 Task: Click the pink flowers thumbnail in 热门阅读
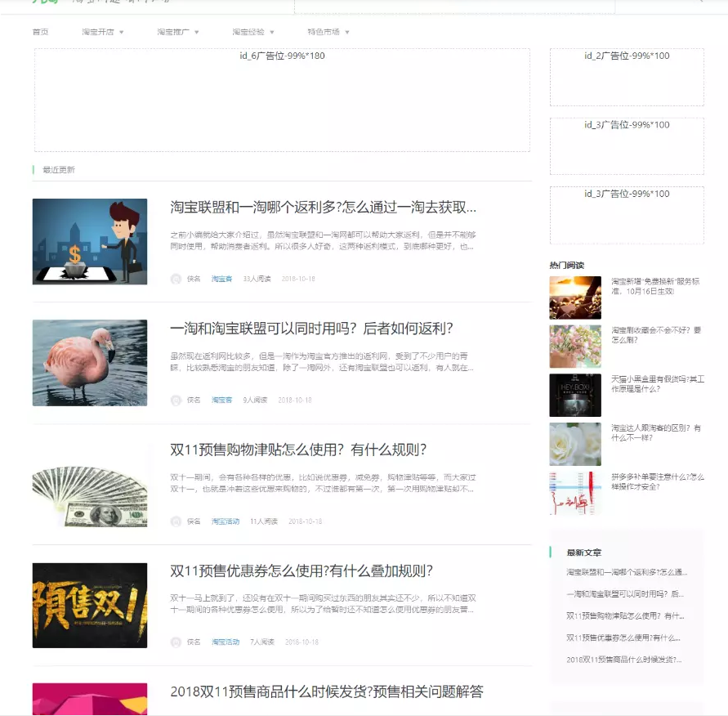[575, 347]
